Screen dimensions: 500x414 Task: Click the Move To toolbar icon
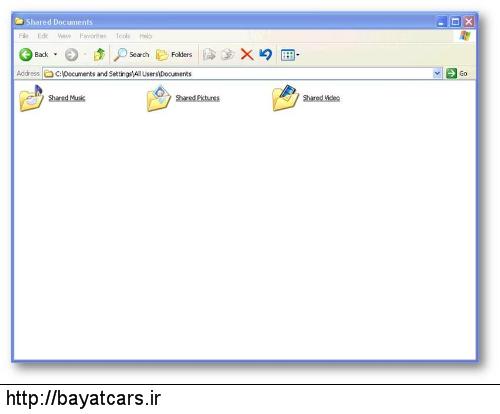pos(209,55)
